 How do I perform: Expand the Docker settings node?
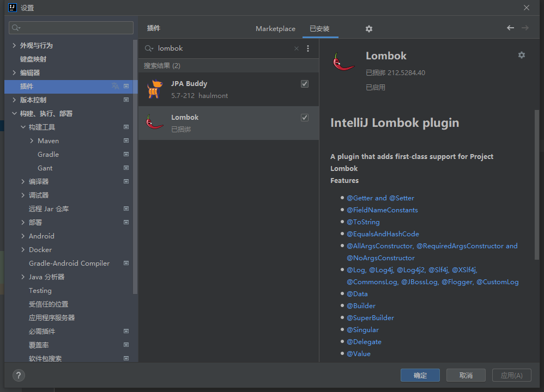tap(23, 249)
